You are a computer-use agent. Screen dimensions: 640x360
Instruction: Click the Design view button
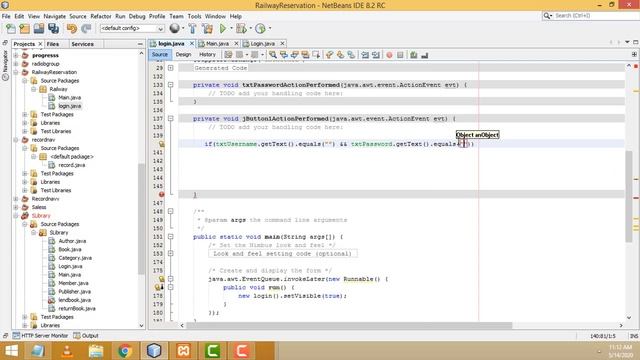point(183,54)
